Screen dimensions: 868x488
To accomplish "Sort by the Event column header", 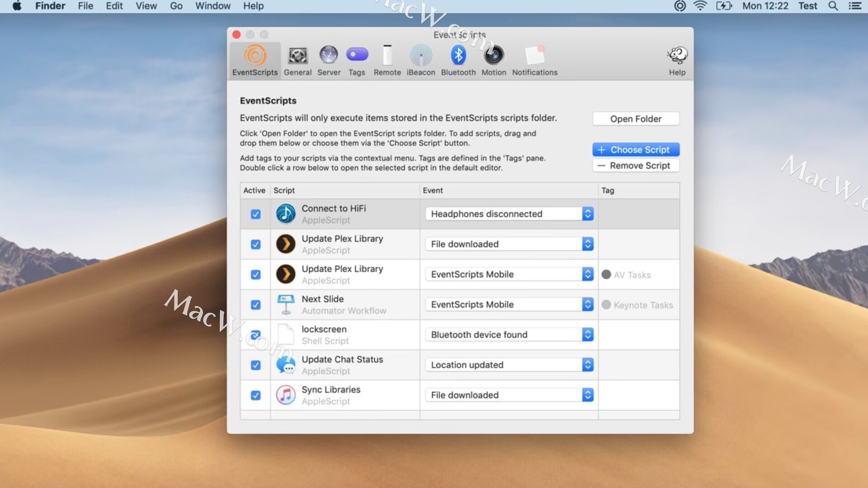I will point(509,190).
